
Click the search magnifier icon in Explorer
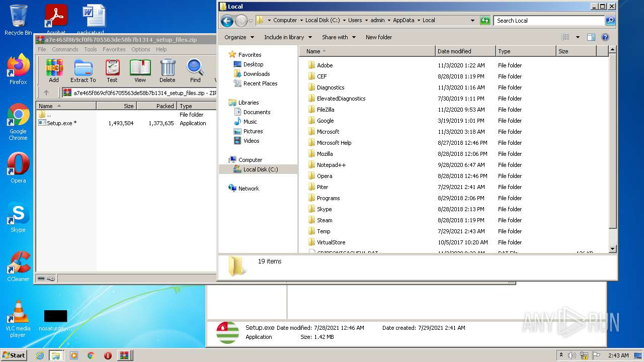point(610,21)
